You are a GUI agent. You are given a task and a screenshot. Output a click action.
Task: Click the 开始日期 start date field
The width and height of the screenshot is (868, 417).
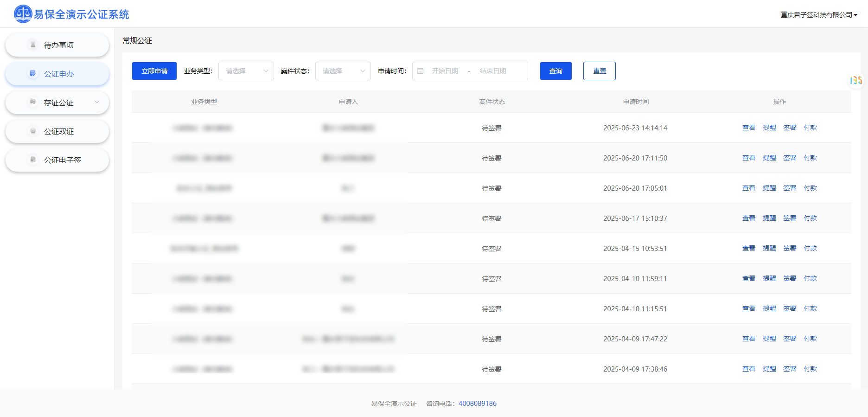click(445, 71)
